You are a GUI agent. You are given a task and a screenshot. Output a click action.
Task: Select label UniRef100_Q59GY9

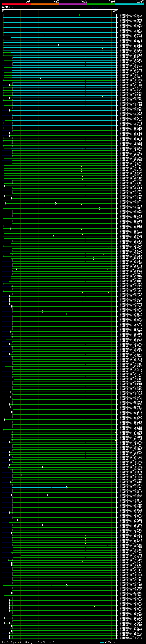click(131, 633)
